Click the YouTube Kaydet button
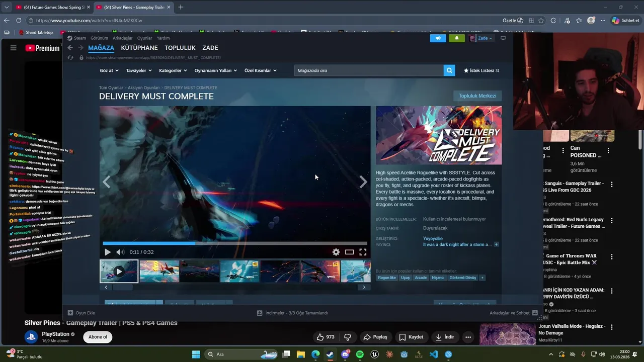The width and height of the screenshot is (644, 362). [411, 337]
